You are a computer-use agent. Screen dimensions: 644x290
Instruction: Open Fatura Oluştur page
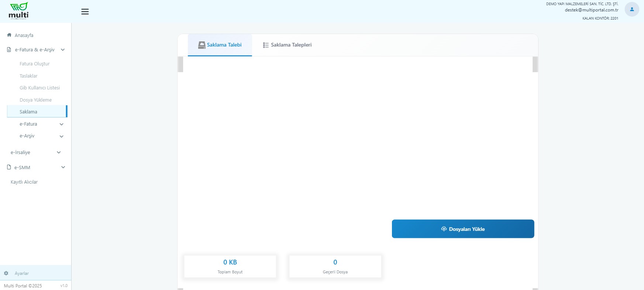point(35,64)
